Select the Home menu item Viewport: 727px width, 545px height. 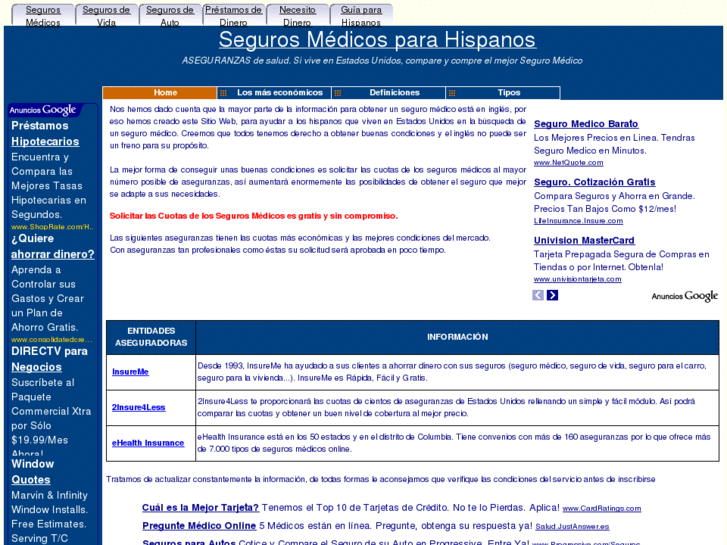(x=159, y=93)
